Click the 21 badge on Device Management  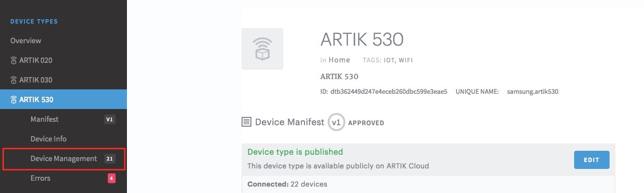(x=110, y=159)
